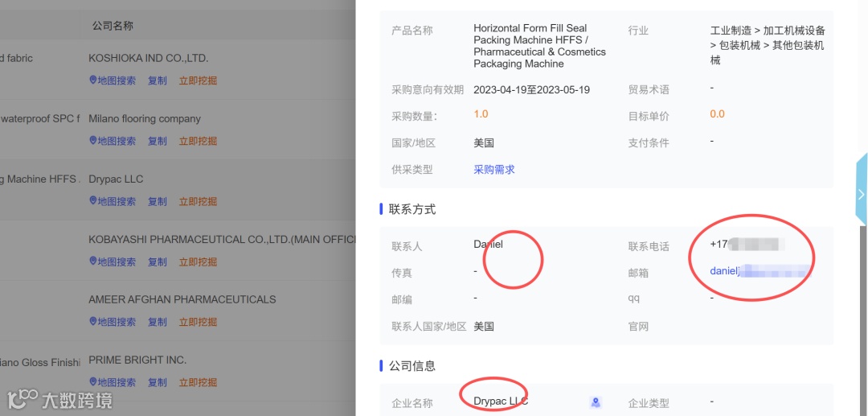Click the map pin icon beside 企业名称 Drypac LLC
The width and height of the screenshot is (868, 416).
pos(596,402)
